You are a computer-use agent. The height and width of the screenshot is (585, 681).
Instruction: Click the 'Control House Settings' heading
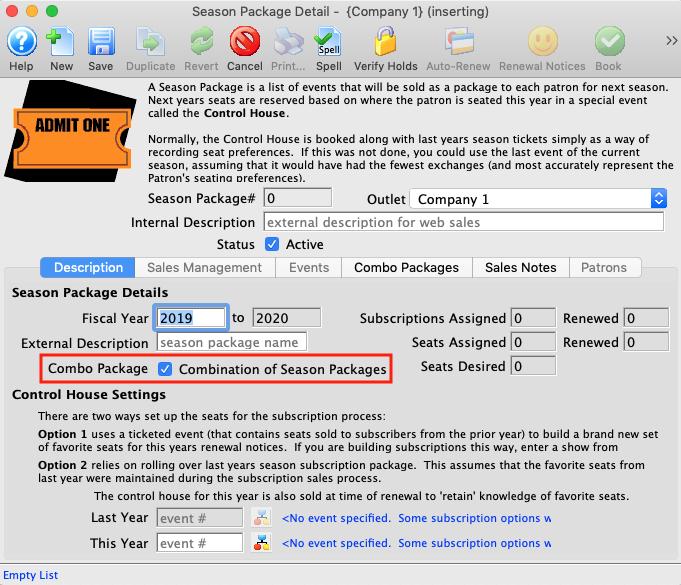point(89,394)
